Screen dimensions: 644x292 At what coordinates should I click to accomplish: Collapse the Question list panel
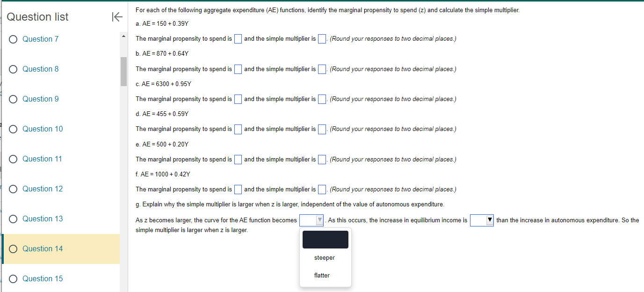click(117, 17)
